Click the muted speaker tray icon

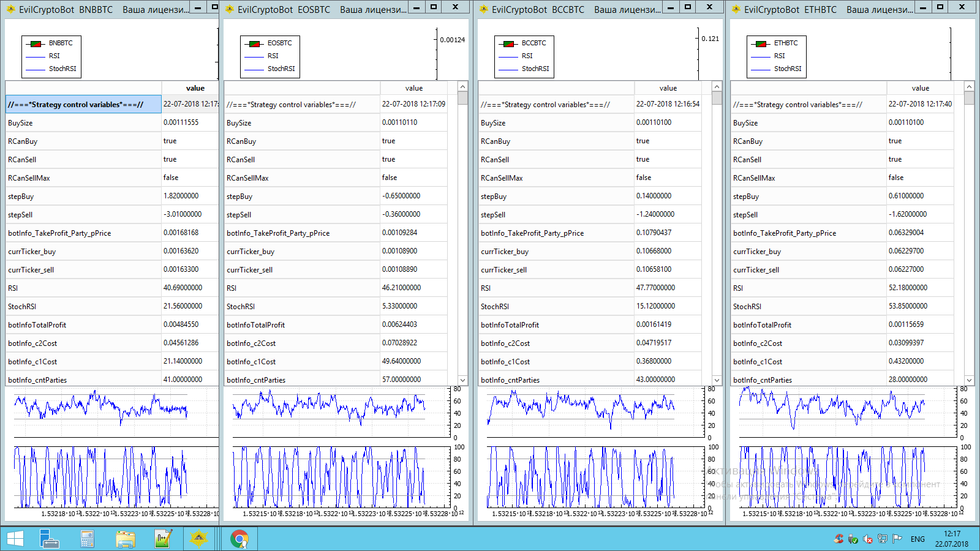[x=868, y=539]
